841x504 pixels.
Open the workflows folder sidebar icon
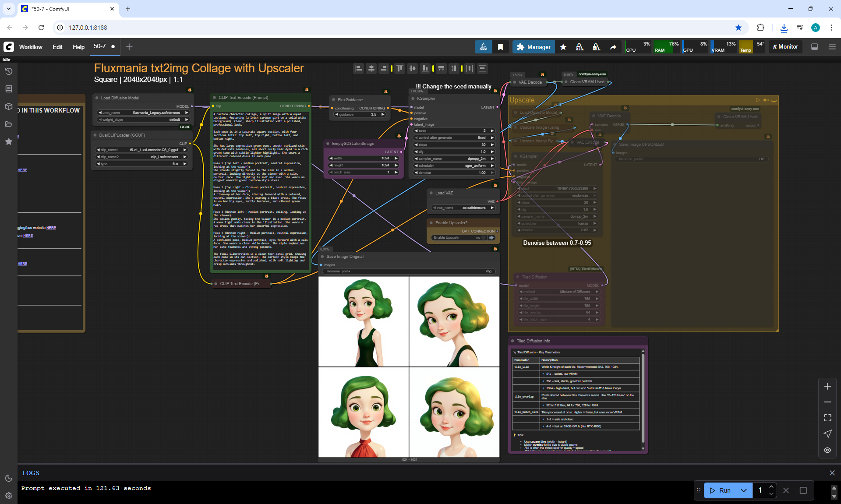pos(8,124)
